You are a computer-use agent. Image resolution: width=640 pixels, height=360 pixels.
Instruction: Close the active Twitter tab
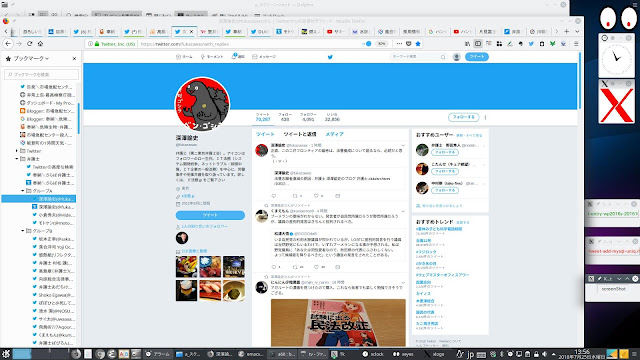pos(191,31)
